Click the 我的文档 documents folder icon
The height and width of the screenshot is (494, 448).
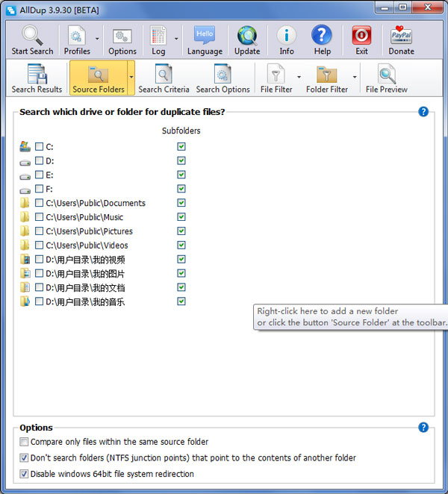coord(25,287)
